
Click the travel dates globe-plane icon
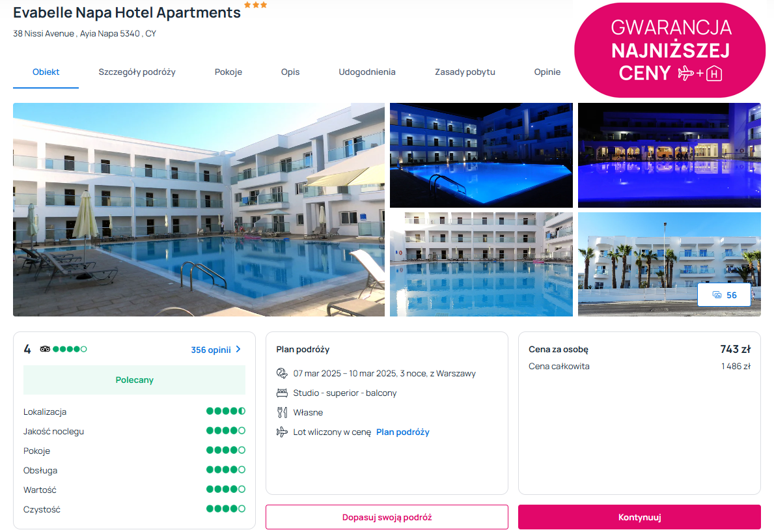point(282,373)
